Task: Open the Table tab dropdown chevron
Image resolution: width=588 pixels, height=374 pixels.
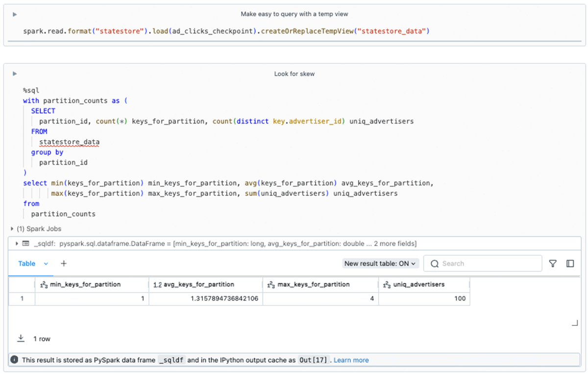Action: click(46, 264)
